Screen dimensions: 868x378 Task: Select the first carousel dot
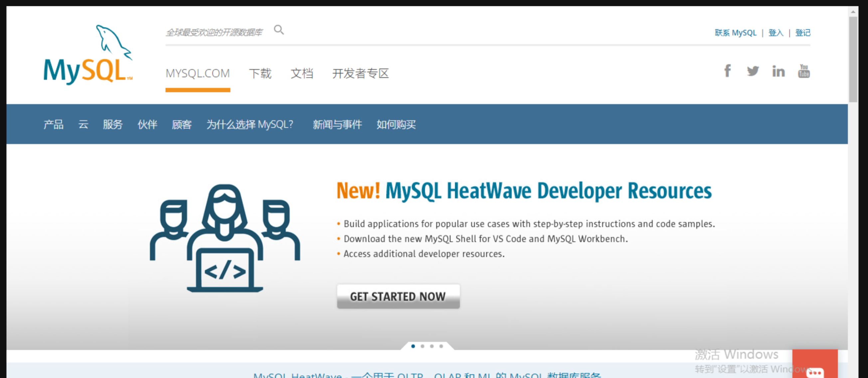click(x=413, y=346)
